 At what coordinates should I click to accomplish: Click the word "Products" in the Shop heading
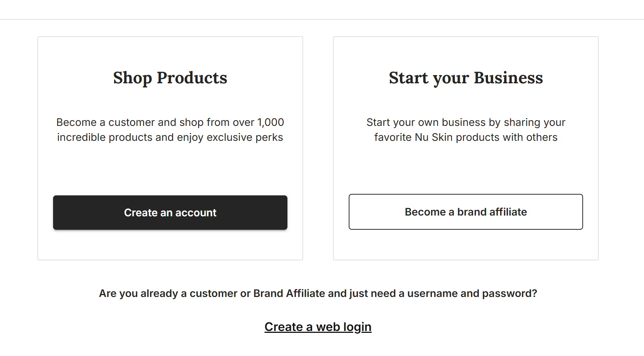click(192, 78)
